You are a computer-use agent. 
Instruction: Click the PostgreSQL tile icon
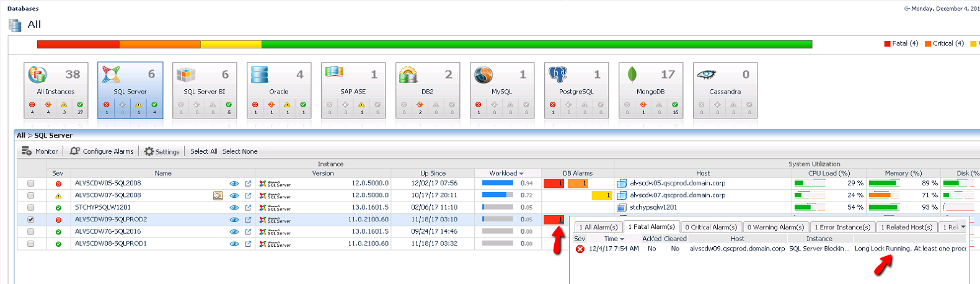558,75
